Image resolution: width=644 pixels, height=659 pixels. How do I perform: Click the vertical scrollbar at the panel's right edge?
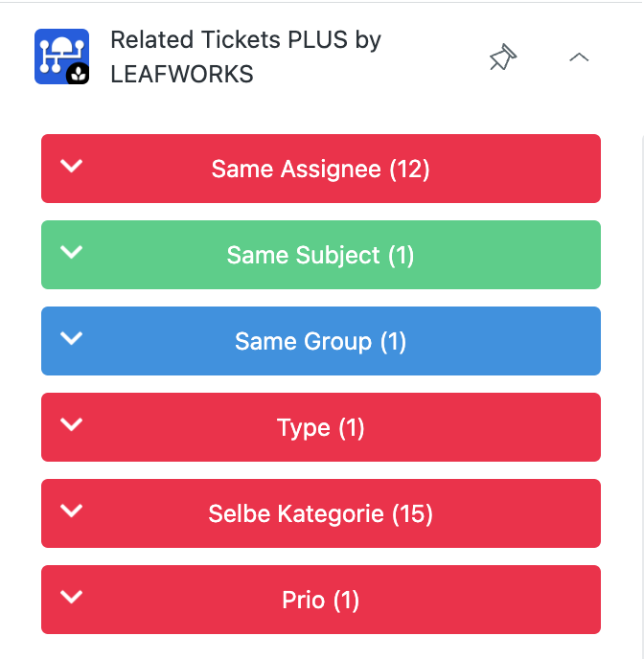click(640, 383)
